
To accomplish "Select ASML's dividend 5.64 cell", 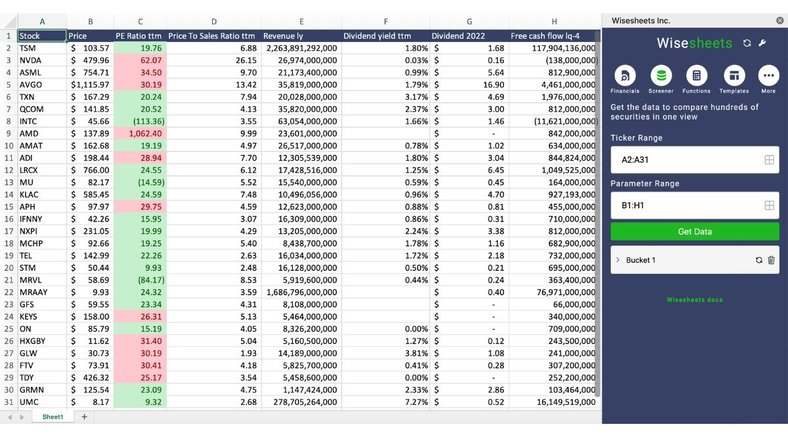I will [x=469, y=72].
